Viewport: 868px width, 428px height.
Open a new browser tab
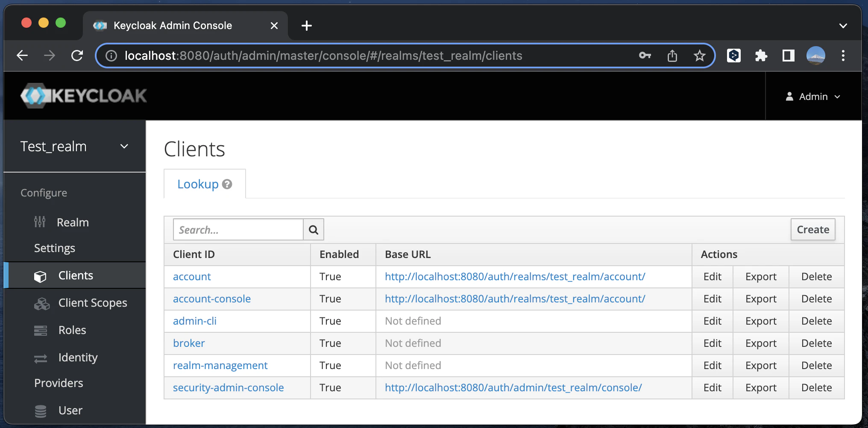[307, 26]
